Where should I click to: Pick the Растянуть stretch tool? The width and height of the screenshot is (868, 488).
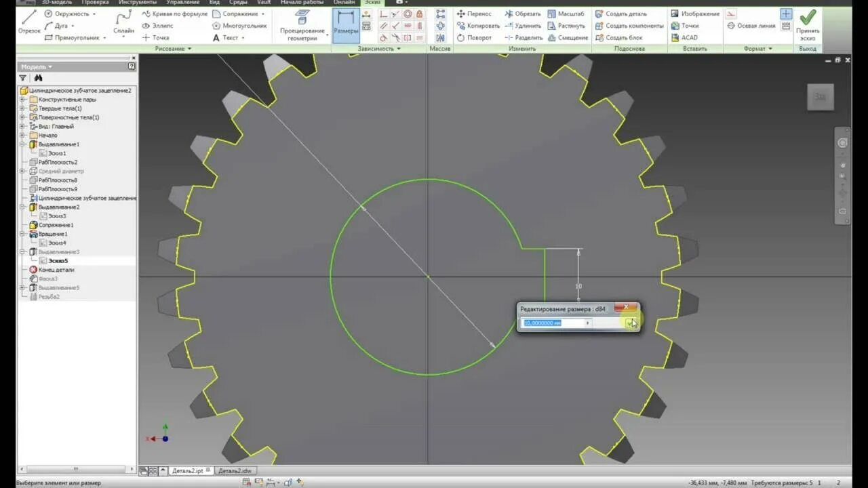566,26
